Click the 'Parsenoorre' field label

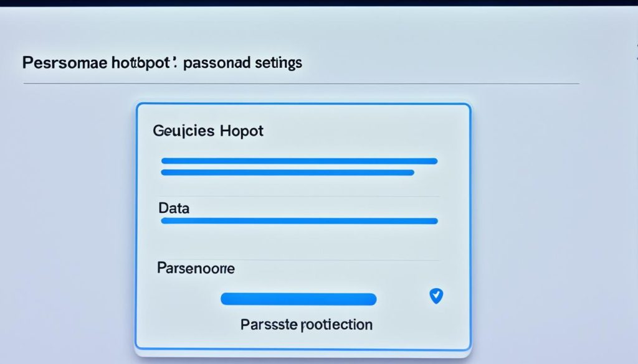[x=196, y=269]
